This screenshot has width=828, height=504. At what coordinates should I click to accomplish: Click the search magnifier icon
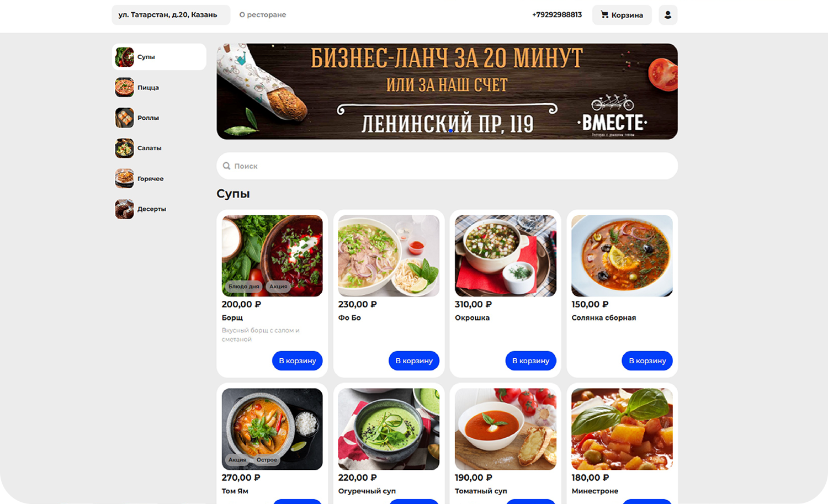(226, 166)
